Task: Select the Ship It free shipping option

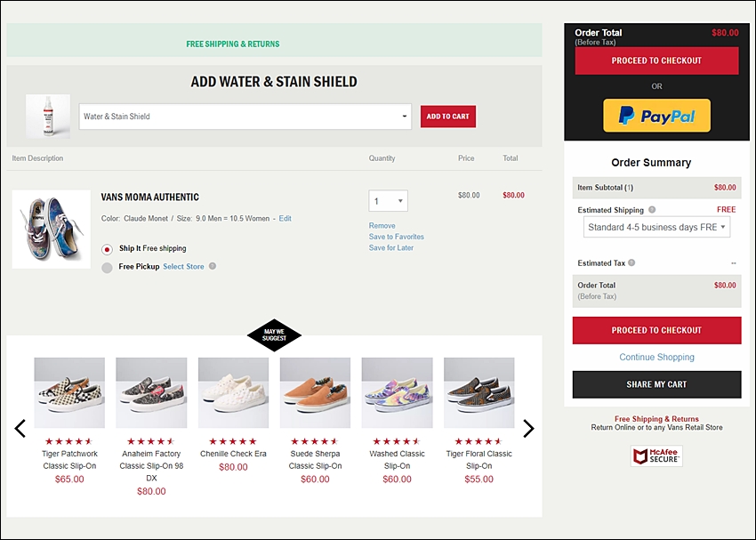Action: point(107,249)
